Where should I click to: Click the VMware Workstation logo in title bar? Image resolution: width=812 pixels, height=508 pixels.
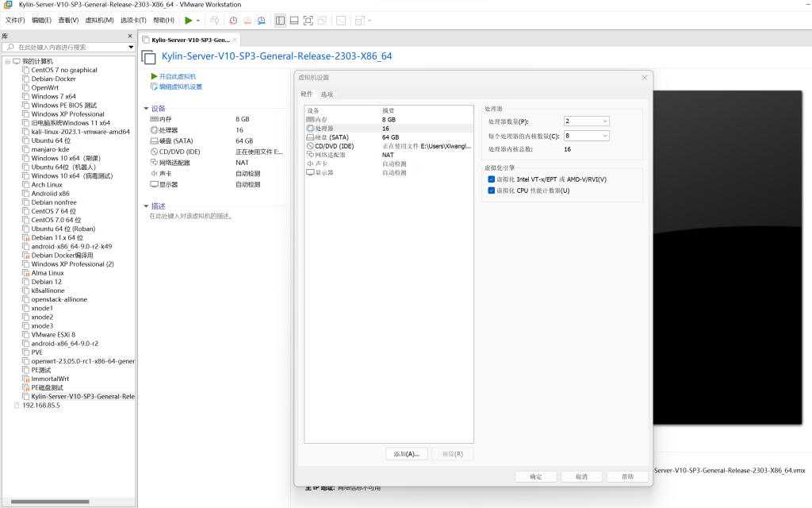point(8,5)
